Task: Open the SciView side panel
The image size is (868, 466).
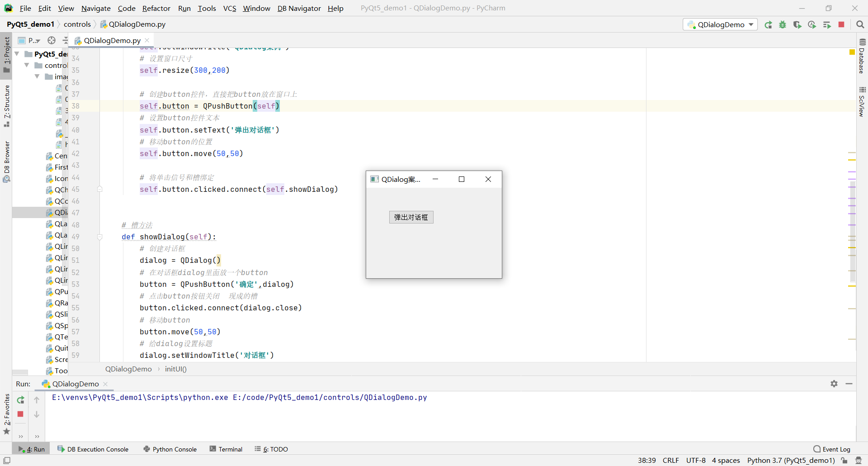Action: click(x=862, y=102)
